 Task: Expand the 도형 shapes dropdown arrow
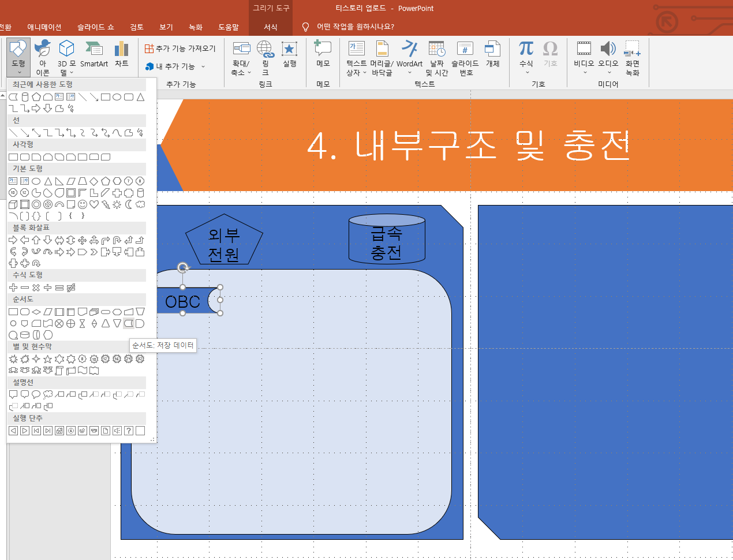point(19,73)
